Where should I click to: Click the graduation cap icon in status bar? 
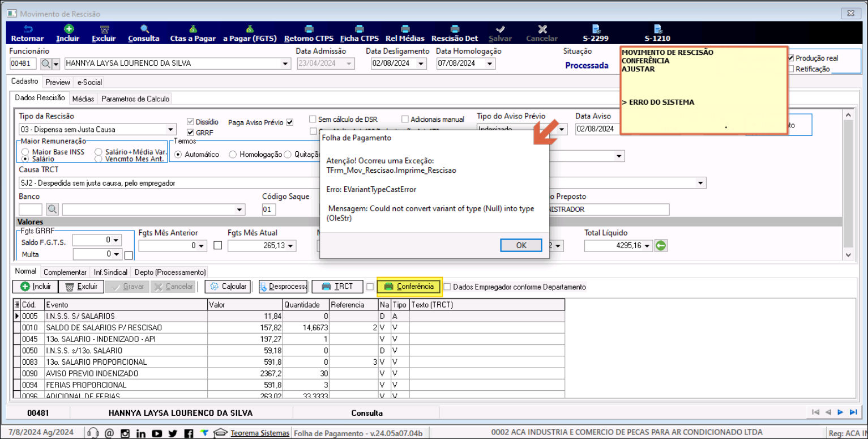221,433
